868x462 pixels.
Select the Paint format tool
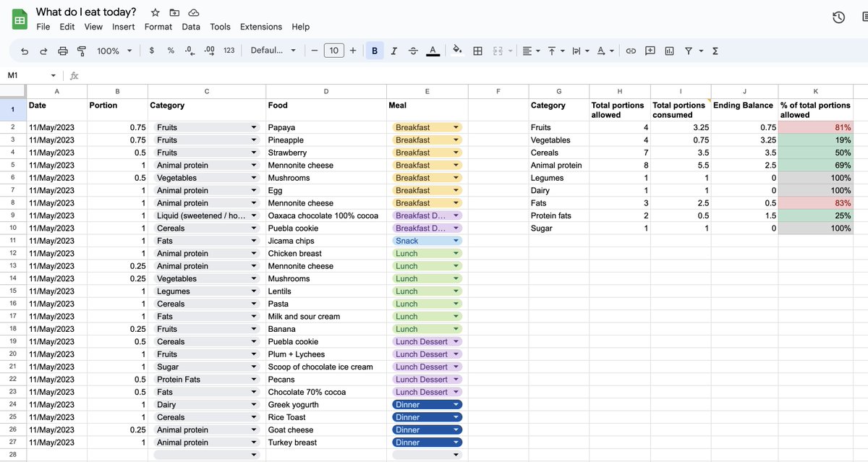coord(81,51)
